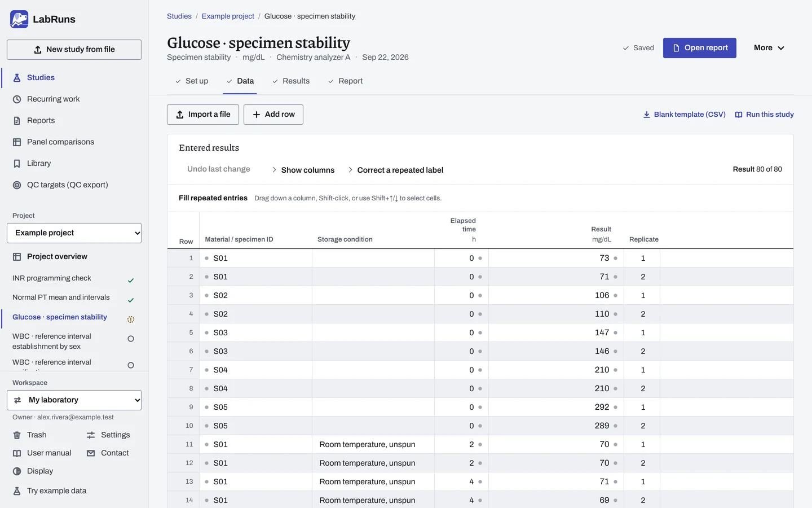Click the LabRuns logo icon
Viewport: 812px width, 508px height.
pos(19,19)
